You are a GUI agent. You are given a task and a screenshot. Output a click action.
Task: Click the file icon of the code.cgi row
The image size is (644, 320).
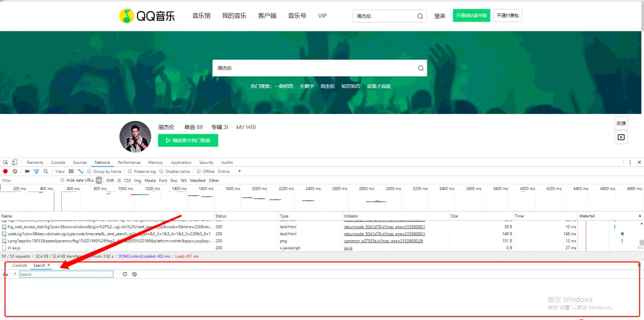tap(4, 234)
